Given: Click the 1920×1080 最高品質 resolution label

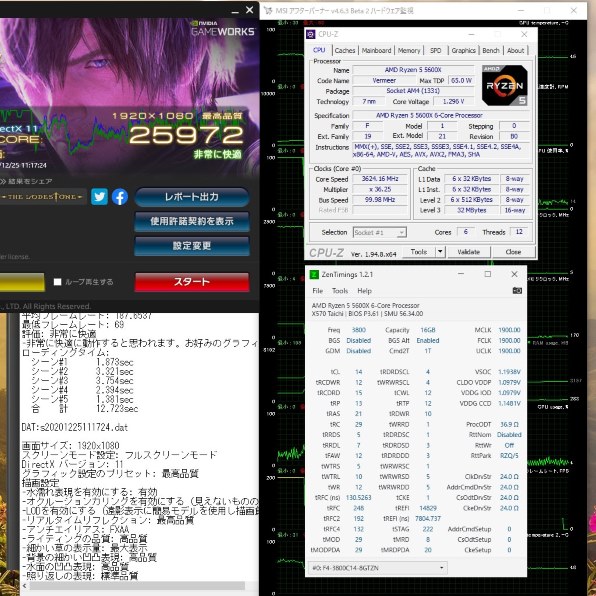Looking at the screenshot, I should point(177,116).
